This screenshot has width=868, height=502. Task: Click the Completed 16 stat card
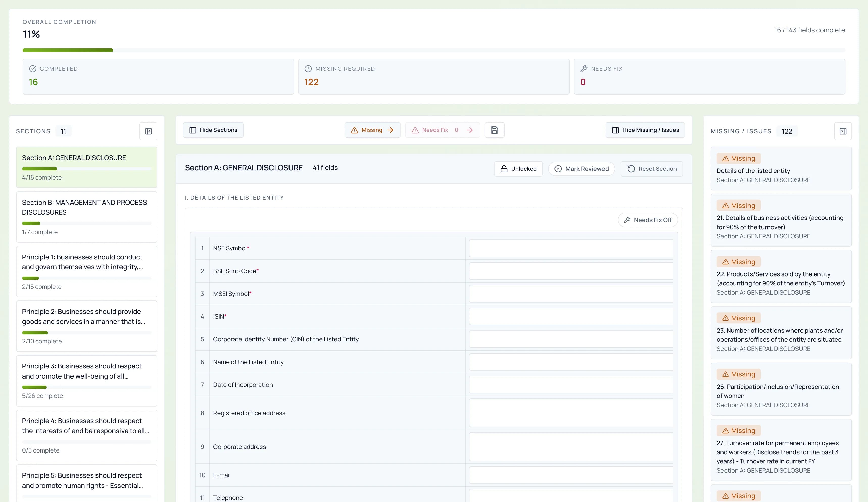(x=158, y=77)
